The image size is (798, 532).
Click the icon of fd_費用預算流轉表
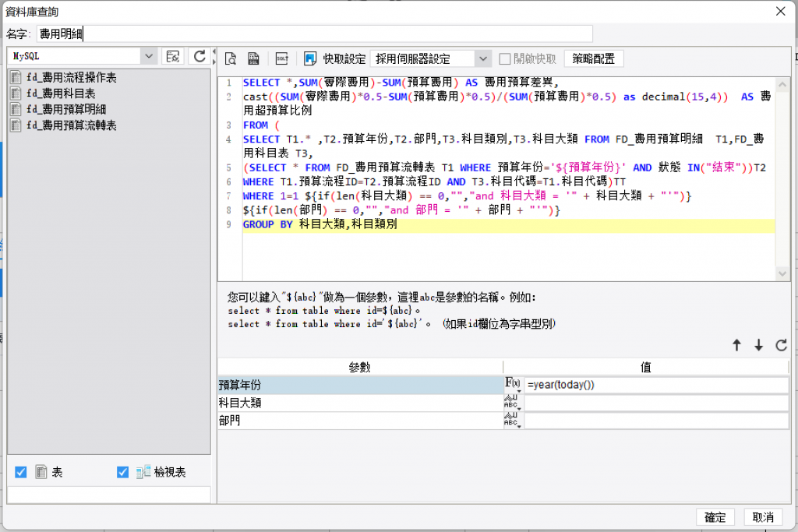pyautogui.click(x=16, y=125)
